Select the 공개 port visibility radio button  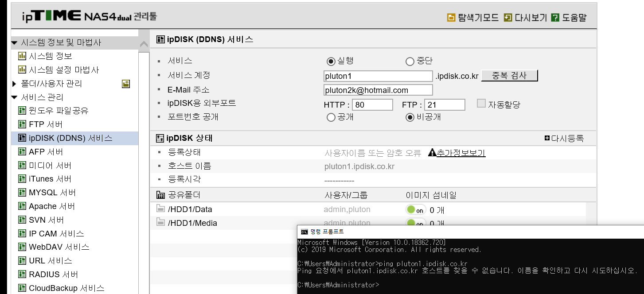point(331,118)
